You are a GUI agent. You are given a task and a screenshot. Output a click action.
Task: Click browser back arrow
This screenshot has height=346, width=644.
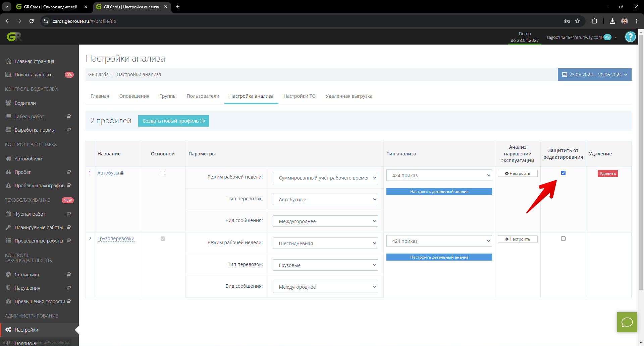pyautogui.click(x=7, y=21)
